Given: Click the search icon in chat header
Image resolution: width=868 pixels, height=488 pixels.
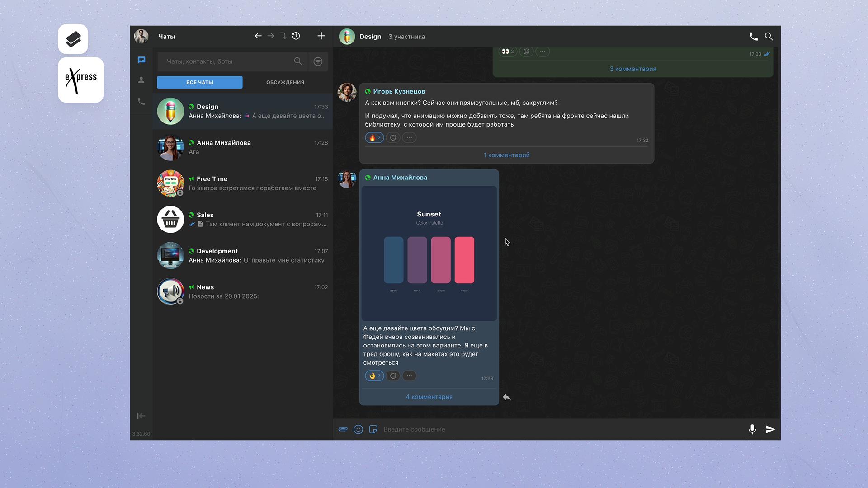Looking at the screenshot, I should coord(769,37).
